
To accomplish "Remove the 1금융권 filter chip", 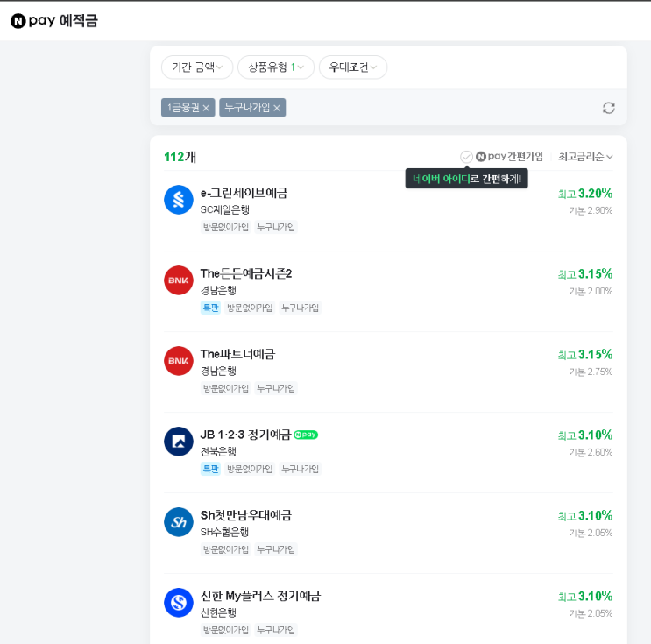I will pyautogui.click(x=206, y=108).
